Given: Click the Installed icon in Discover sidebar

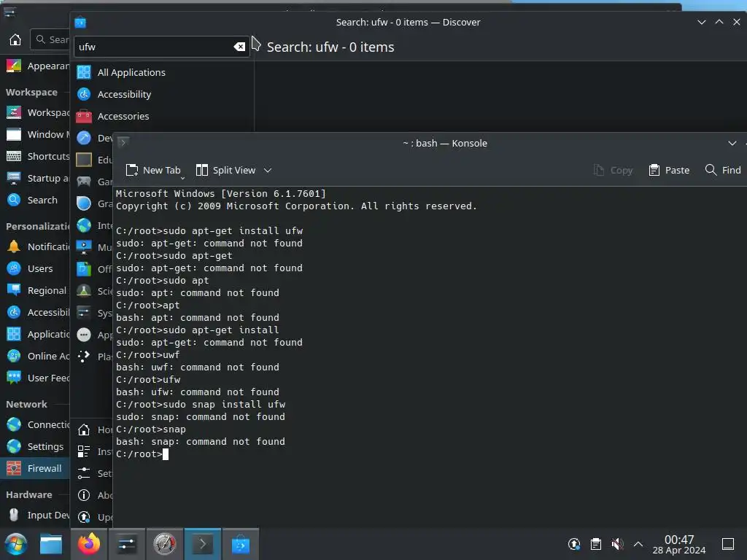Looking at the screenshot, I should (x=84, y=451).
